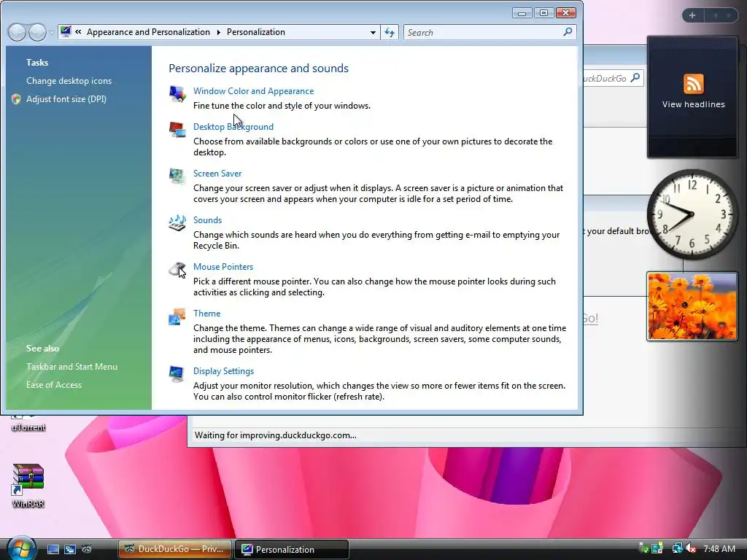Click the Safely Remove Hardware tray icon

643,548
